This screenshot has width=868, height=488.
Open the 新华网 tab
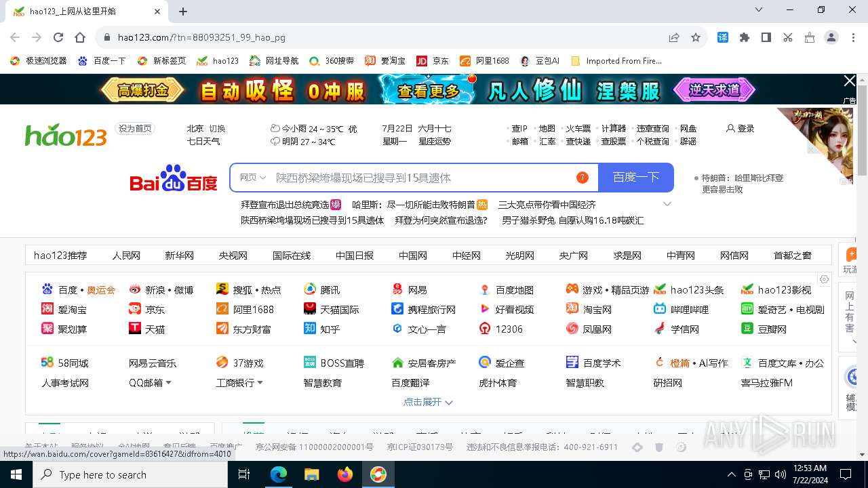179,256
